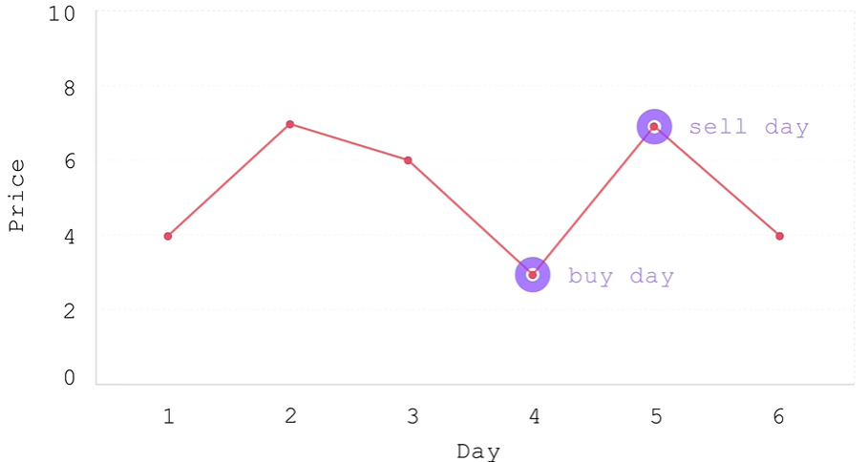
Task: Select the day 1 data point
Action: pos(168,236)
